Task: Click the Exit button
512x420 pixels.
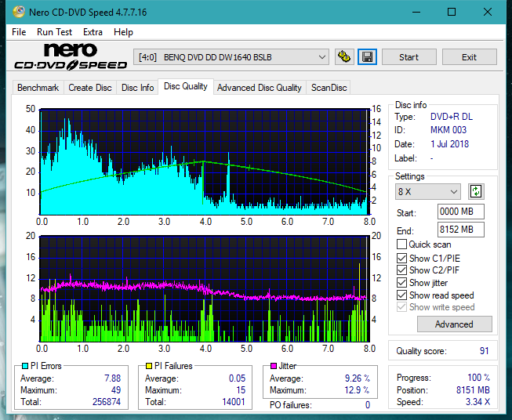Action: pos(469,57)
